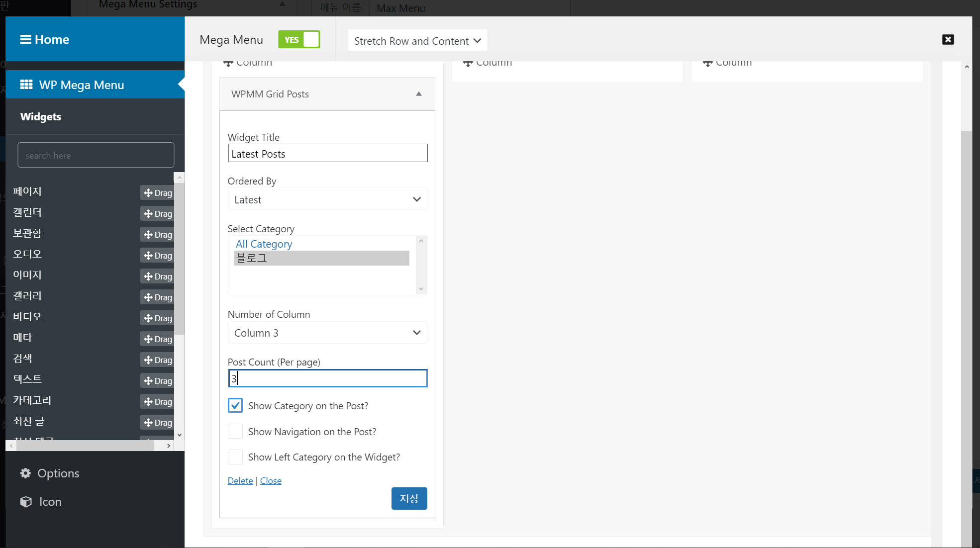This screenshot has height=548, width=980.
Task: Open Number of Column dropdown
Action: pyautogui.click(x=327, y=333)
